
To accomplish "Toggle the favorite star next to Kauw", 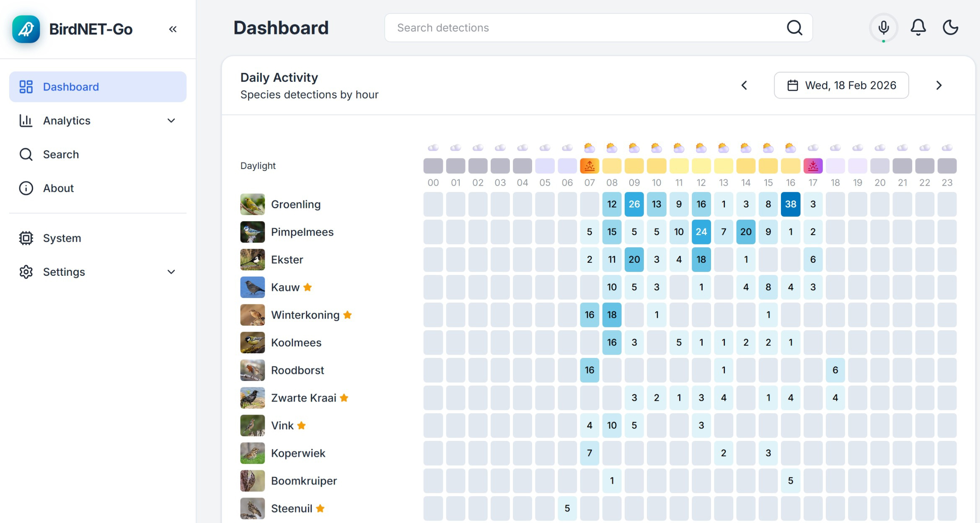I will (x=308, y=287).
